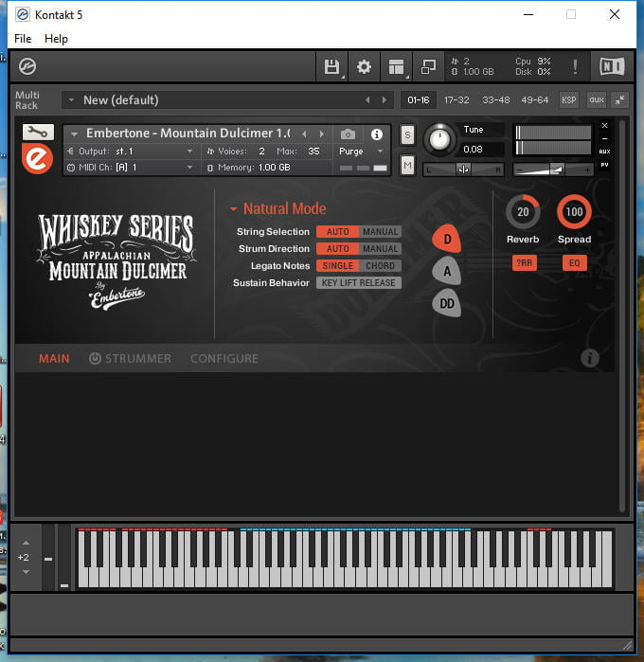Open the File menu
Viewport: 644px width, 662px height.
click(23, 39)
